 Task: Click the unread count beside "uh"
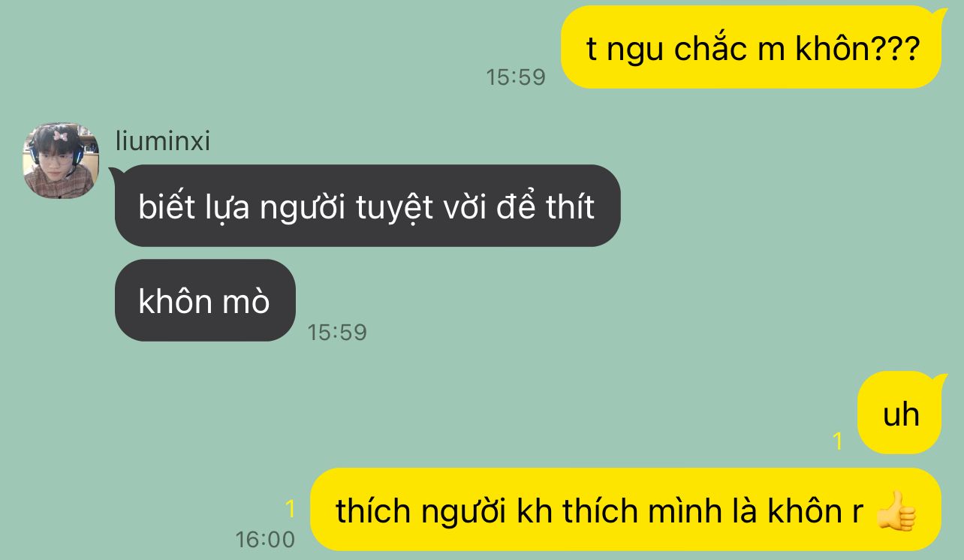(x=839, y=441)
